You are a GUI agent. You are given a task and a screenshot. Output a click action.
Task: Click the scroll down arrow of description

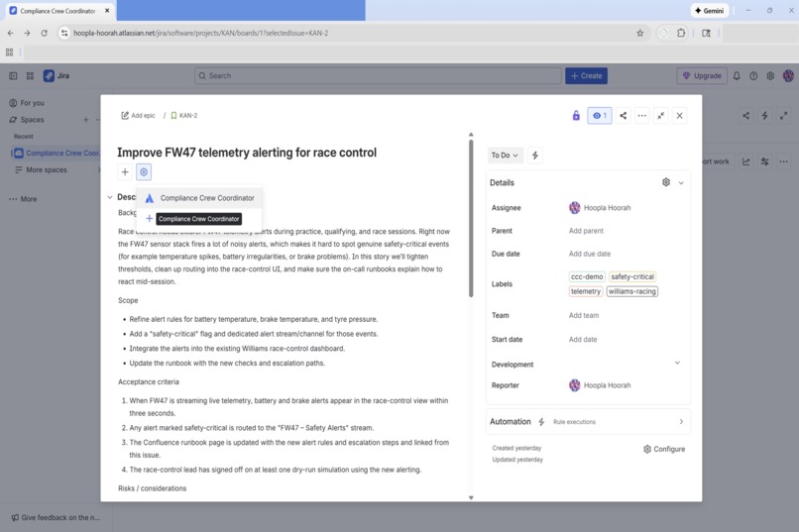471,498
